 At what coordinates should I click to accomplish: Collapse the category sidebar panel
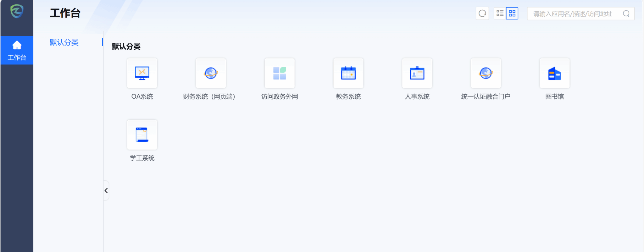coord(106,190)
